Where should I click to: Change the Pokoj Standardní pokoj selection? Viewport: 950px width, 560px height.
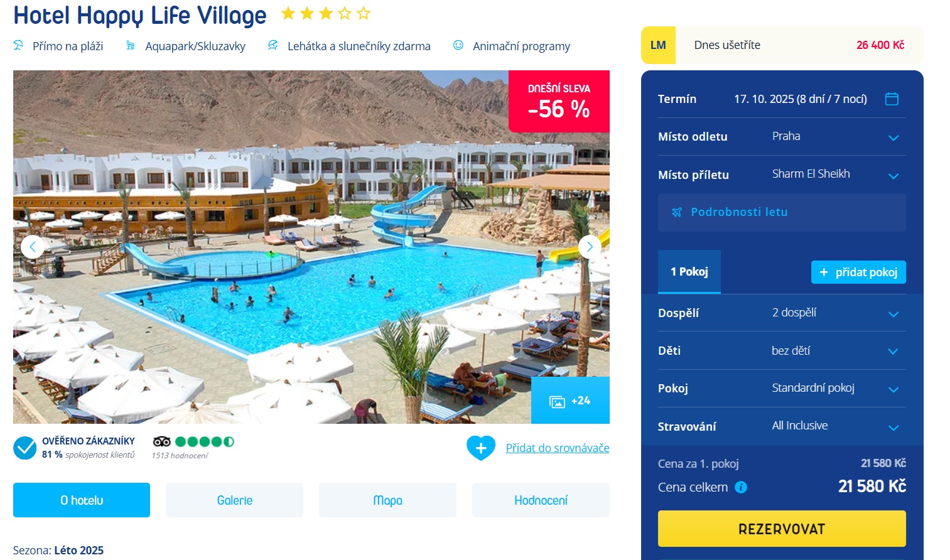pos(782,389)
